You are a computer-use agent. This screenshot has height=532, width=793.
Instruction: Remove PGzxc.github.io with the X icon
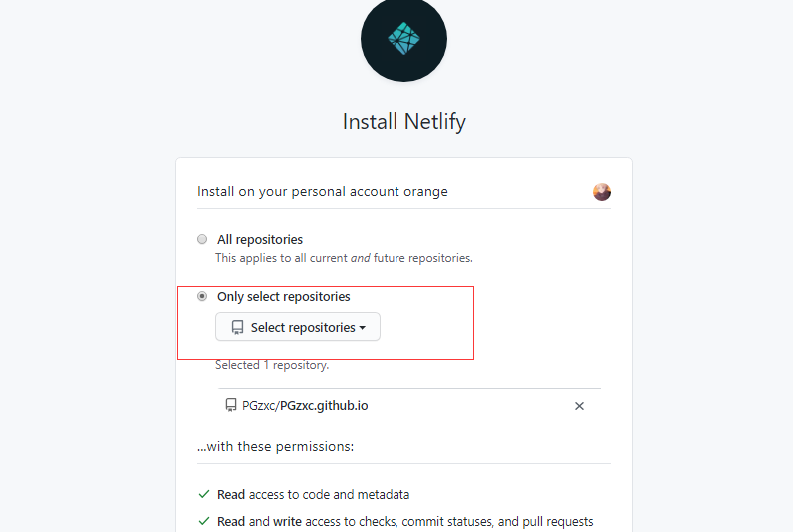coord(579,406)
